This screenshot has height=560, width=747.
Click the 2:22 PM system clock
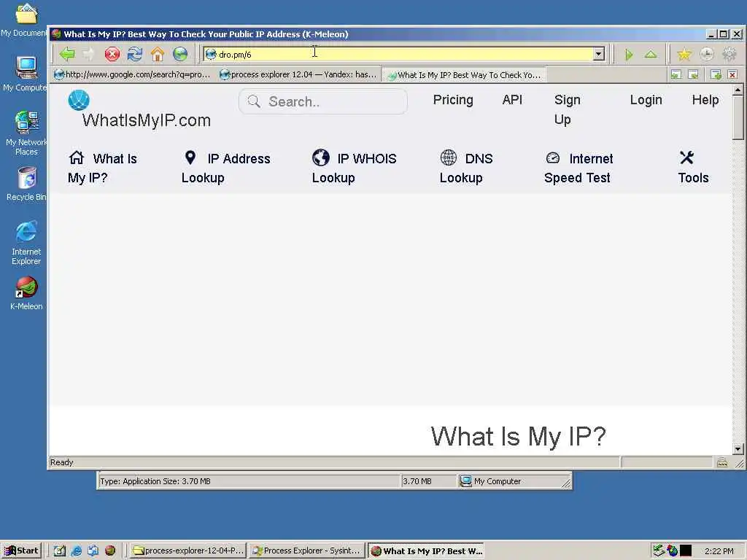pyautogui.click(x=719, y=551)
